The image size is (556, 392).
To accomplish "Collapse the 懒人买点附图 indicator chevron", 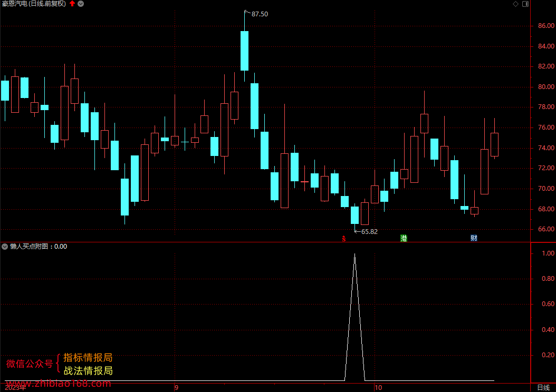I will pos(5,247).
